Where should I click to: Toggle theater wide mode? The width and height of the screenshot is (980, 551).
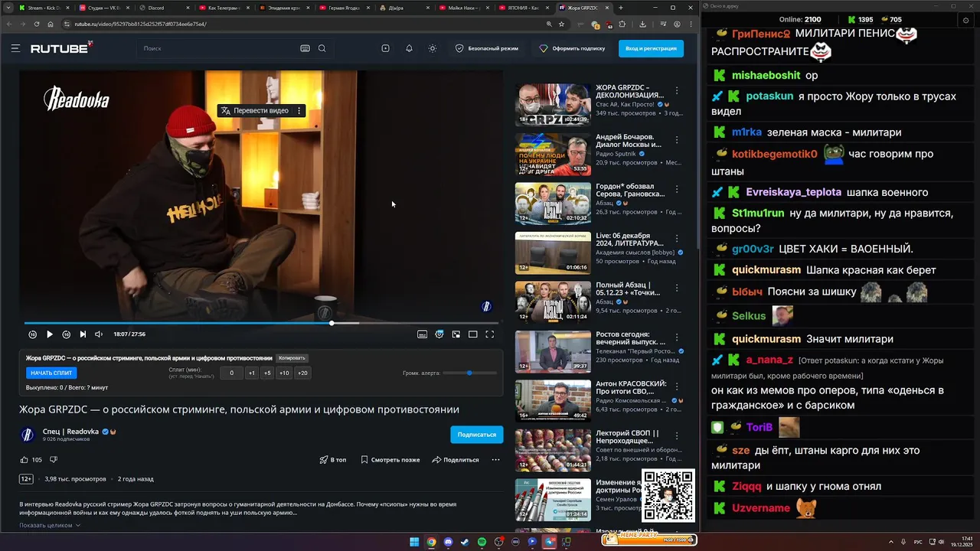pos(473,334)
